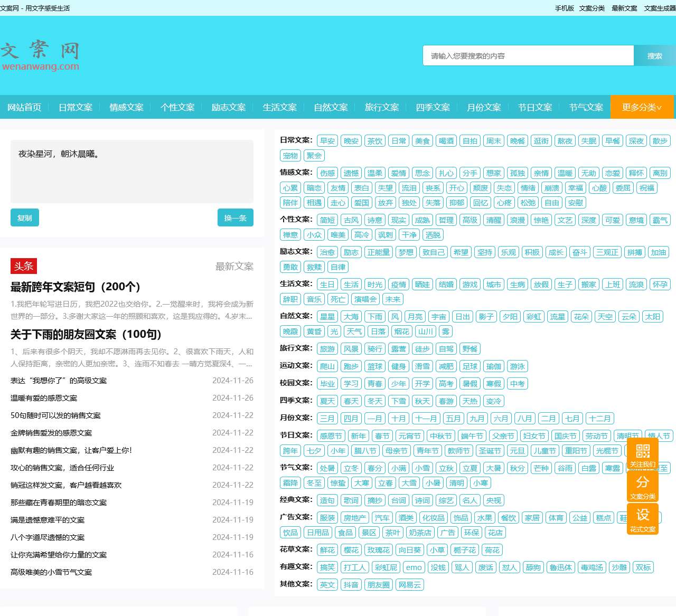Select the 节气文案 navigation item
676x616 pixels.
(586, 107)
